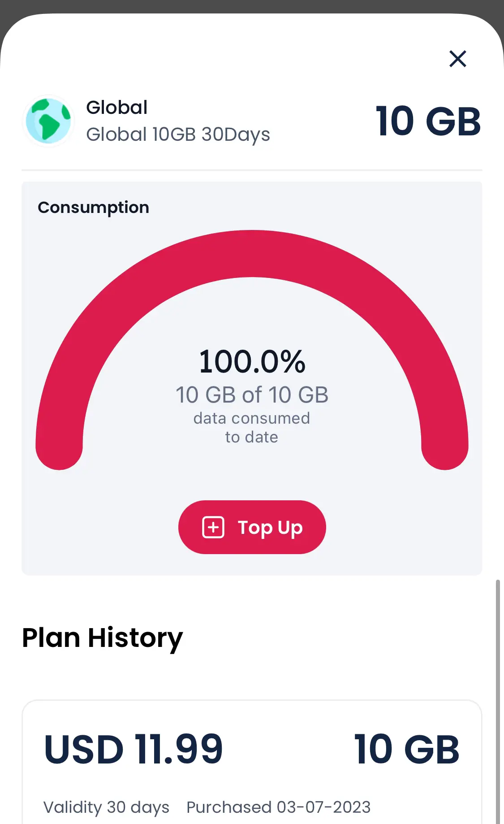The height and width of the screenshot is (824, 504).
Task: Tap the red consumption gauge arc
Action: (x=252, y=254)
